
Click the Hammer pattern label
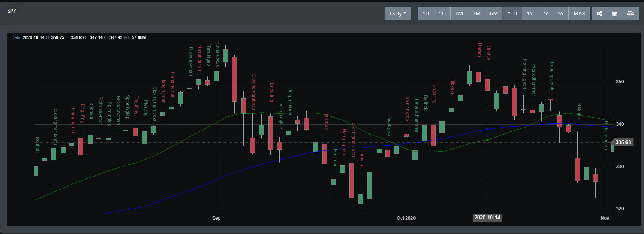(x=335, y=157)
